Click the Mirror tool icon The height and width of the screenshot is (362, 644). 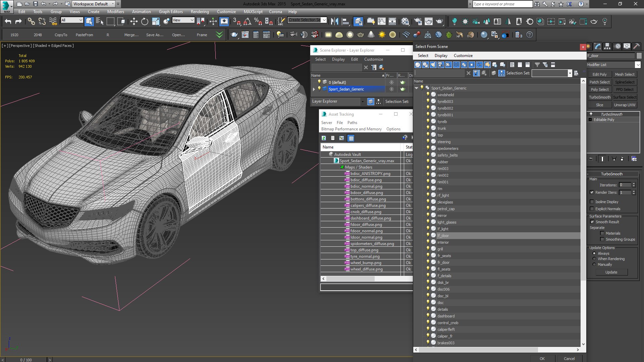pos(334,21)
